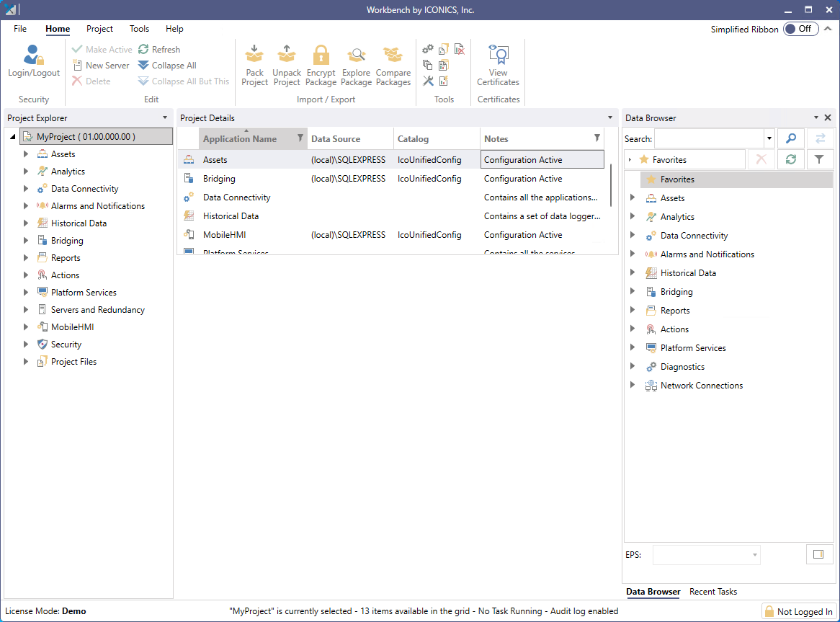
Task: Click the Encrypt Package padlock icon
Action: click(321, 55)
